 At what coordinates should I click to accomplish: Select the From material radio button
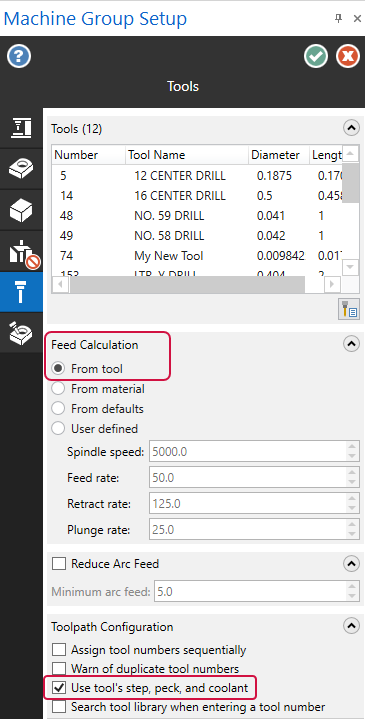59,389
